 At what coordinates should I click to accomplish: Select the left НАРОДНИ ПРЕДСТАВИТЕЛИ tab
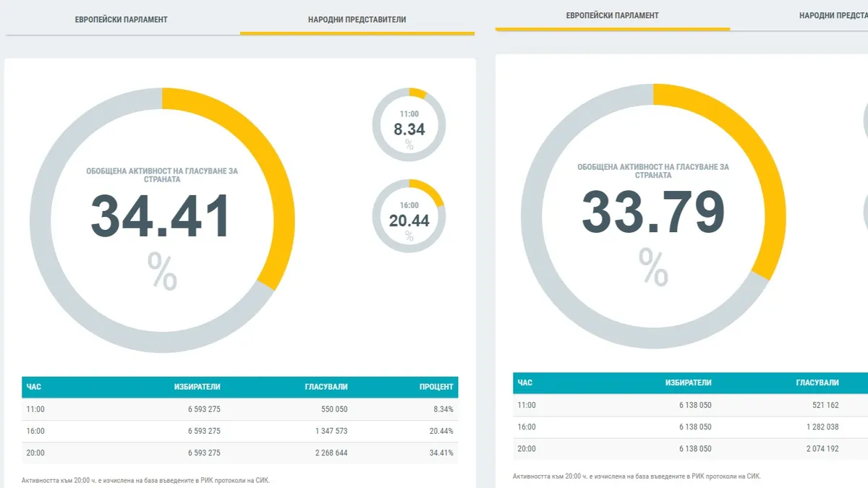click(x=357, y=20)
